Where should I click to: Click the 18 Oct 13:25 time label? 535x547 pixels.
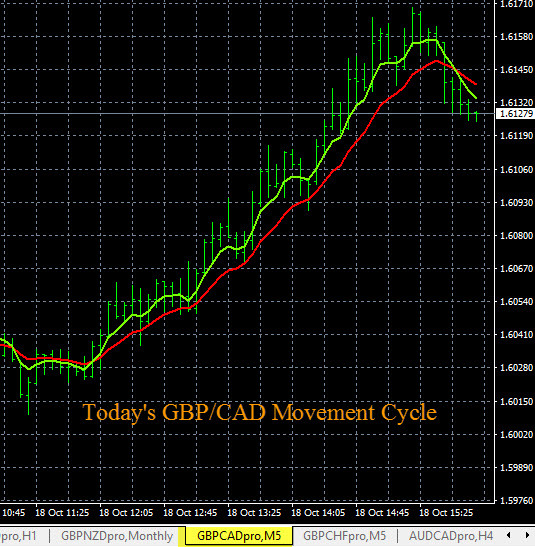(254, 513)
